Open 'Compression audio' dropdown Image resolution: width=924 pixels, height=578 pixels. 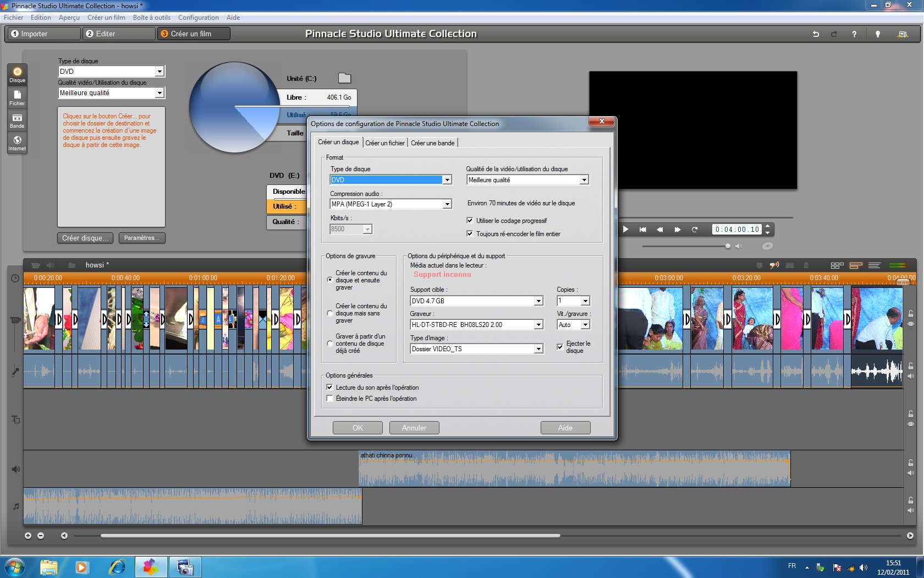tap(447, 204)
